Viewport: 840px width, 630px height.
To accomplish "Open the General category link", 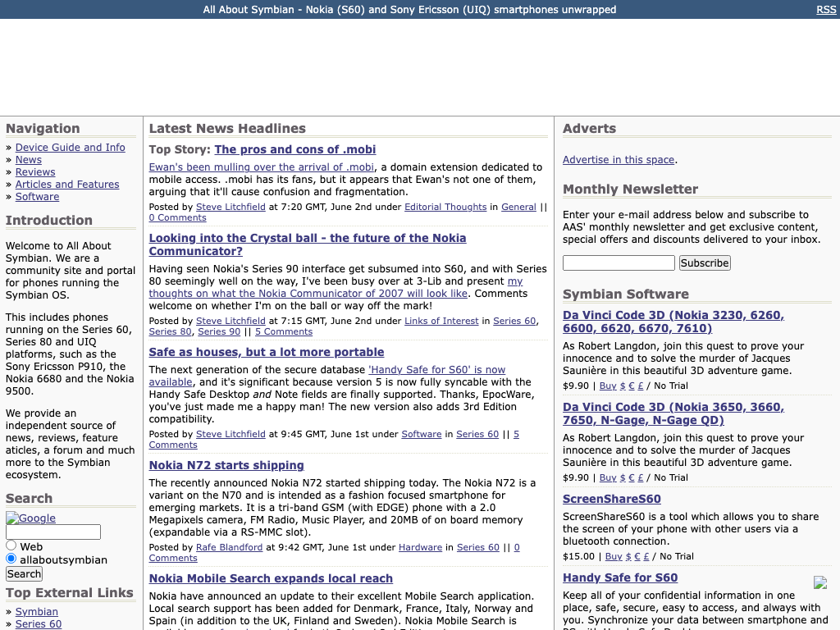I will [x=518, y=207].
